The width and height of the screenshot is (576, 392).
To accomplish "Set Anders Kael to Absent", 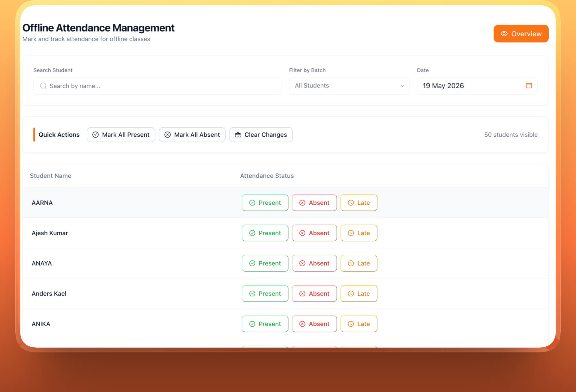I will pyautogui.click(x=314, y=293).
